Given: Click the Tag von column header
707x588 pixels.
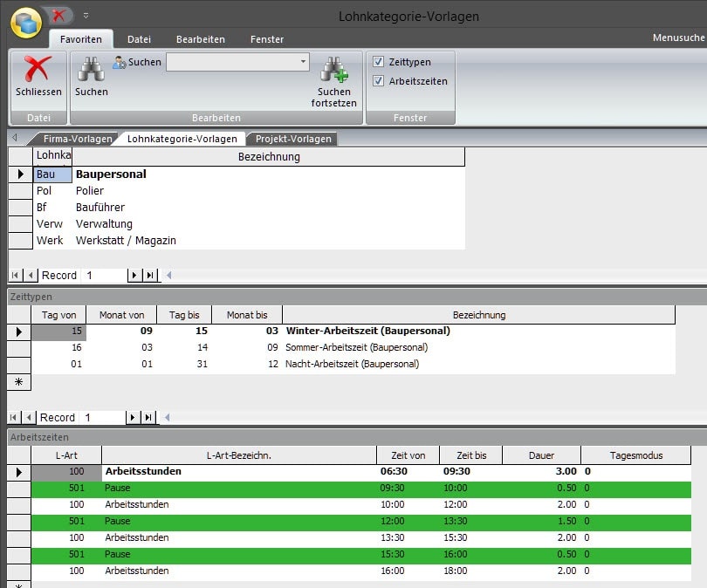Looking at the screenshot, I should point(58,315).
